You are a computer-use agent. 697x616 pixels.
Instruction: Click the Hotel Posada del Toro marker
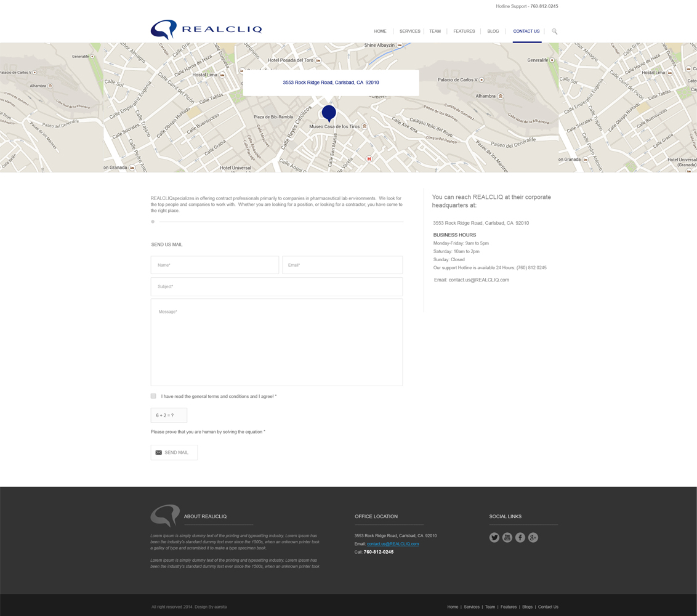[x=318, y=60]
